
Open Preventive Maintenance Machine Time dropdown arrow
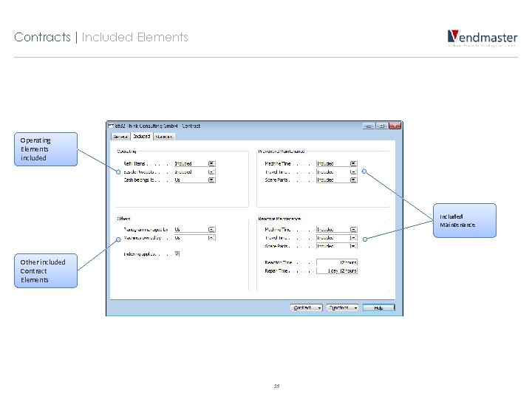tap(353, 163)
